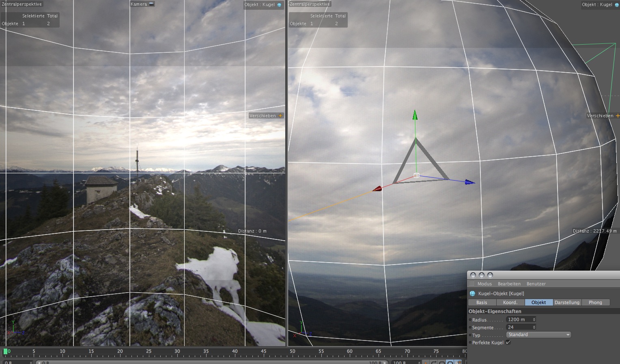620x364 pixels.
Task: Toggle the Segmente animation dot
Action: click(470, 327)
